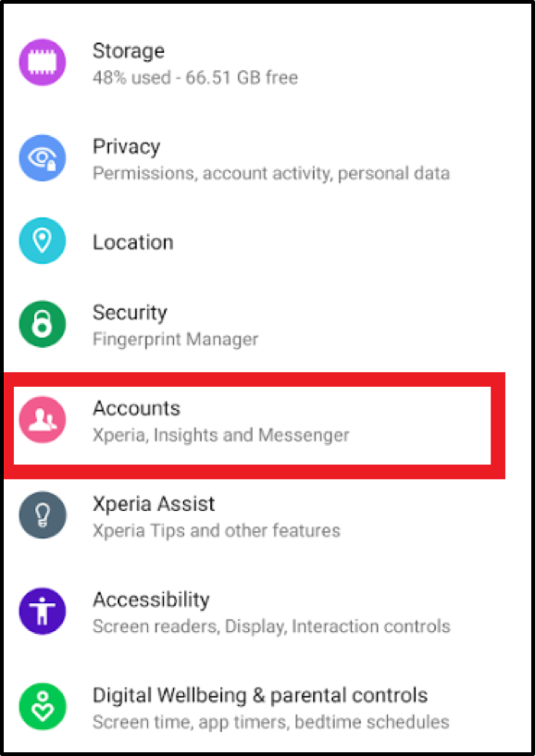Click the 'Fingerprint Manager' subtitle

pyautogui.click(x=175, y=340)
